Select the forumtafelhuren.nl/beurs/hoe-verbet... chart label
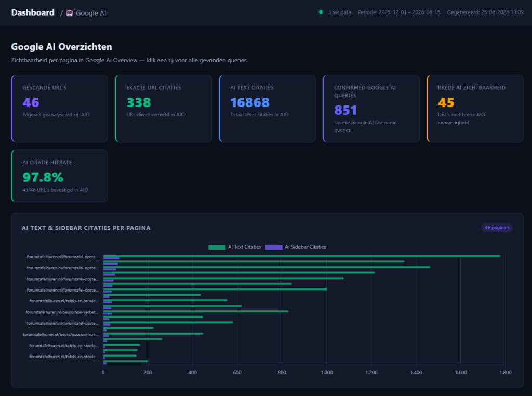The image size is (532, 396). click(x=62, y=312)
